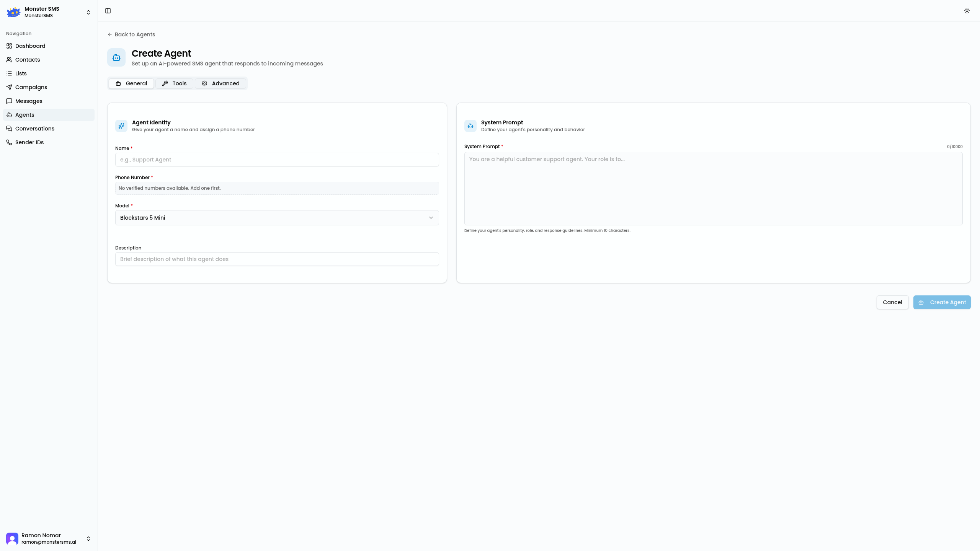The width and height of the screenshot is (980, 551).
Task: Switch theme with the sun icon
Action: tap(967, 11)
